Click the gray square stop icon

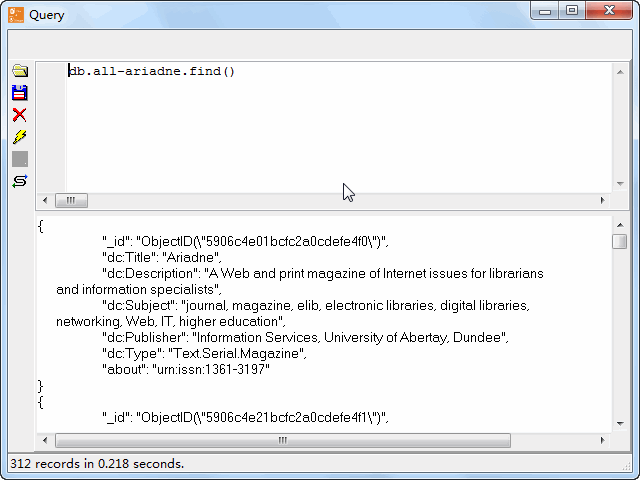[19, 159]
